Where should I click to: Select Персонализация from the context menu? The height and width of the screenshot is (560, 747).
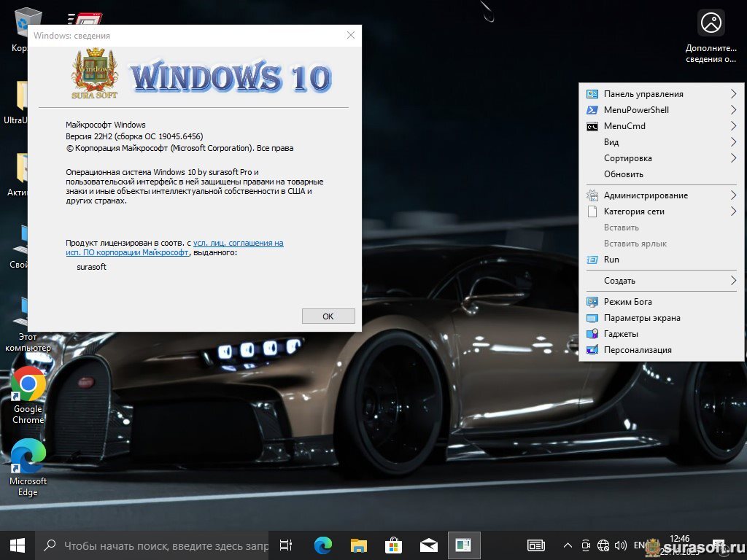[x=638, y=350]
